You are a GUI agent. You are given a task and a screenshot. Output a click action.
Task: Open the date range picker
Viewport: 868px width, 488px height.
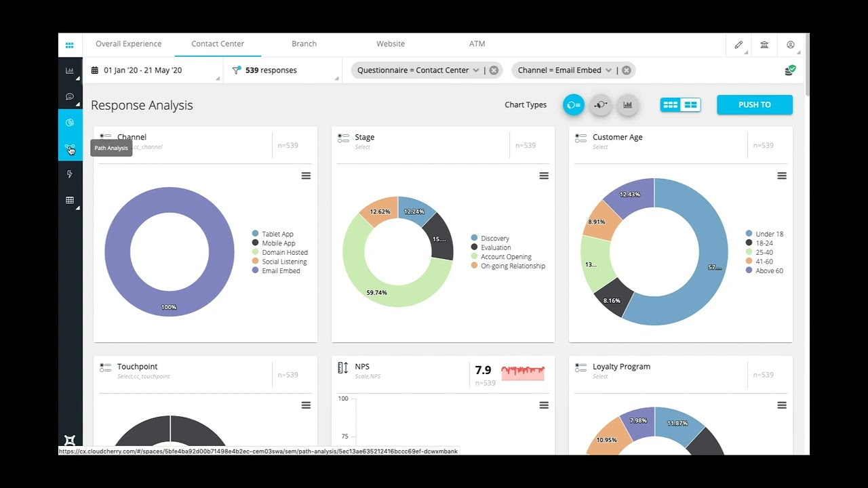pyautogui.click(x=153, y=70)
